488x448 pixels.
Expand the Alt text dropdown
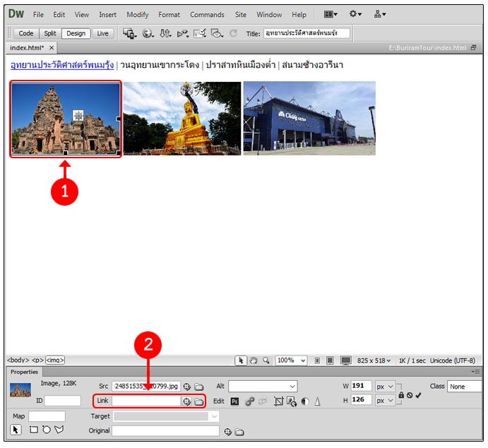click(292, 387)
